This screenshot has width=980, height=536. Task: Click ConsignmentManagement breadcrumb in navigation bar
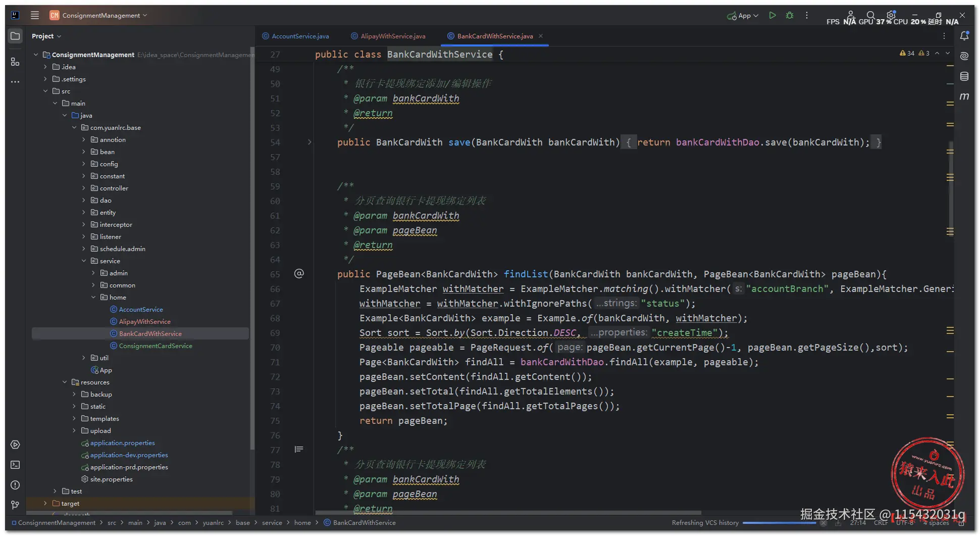tap(54, 522)
